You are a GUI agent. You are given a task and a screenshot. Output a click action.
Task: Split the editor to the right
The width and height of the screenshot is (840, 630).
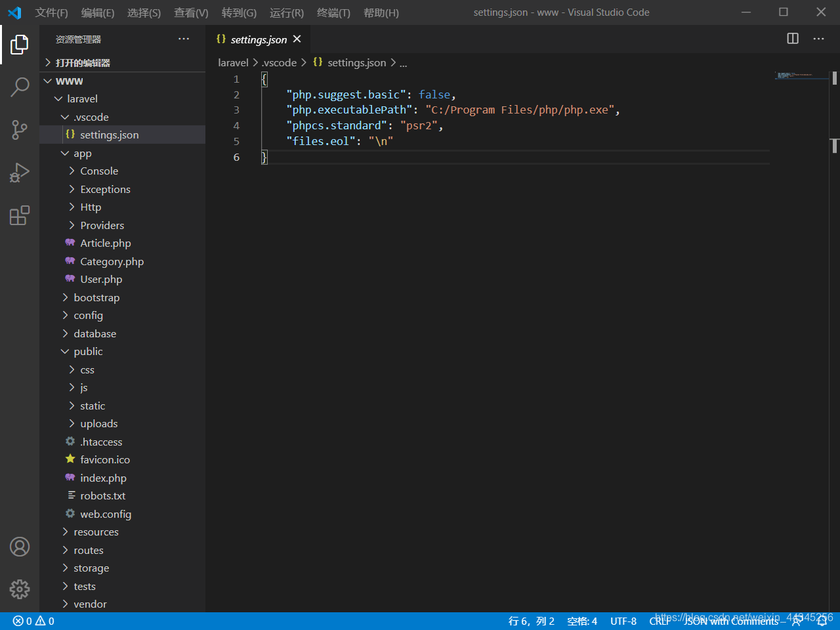(793, 39)
